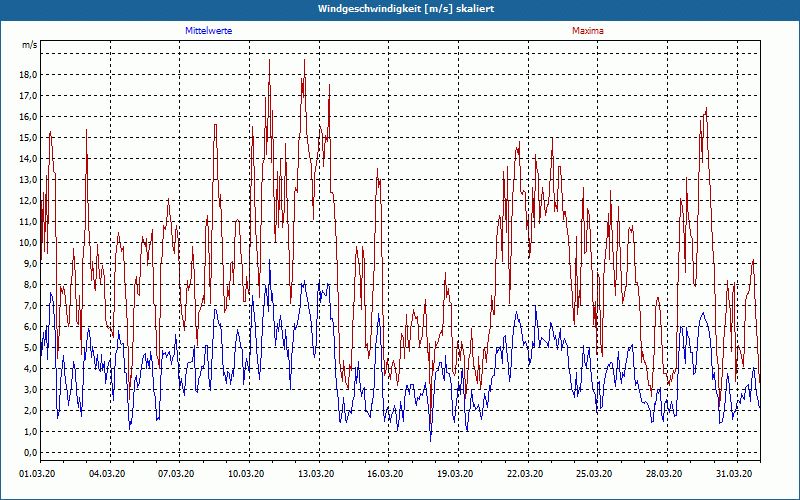Click the 28.03.20 date label

664,474
